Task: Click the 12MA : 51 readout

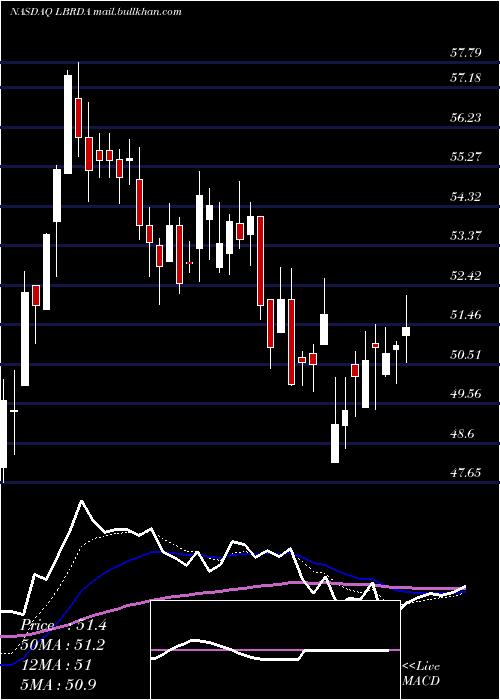Action: tap(56, 665)
